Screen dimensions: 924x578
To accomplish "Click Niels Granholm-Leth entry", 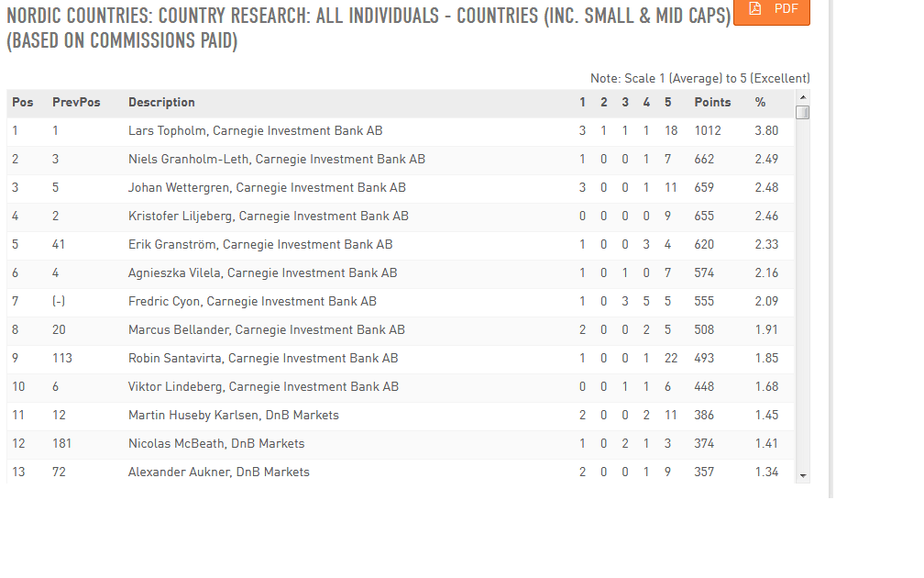I will tap(276, 160).
